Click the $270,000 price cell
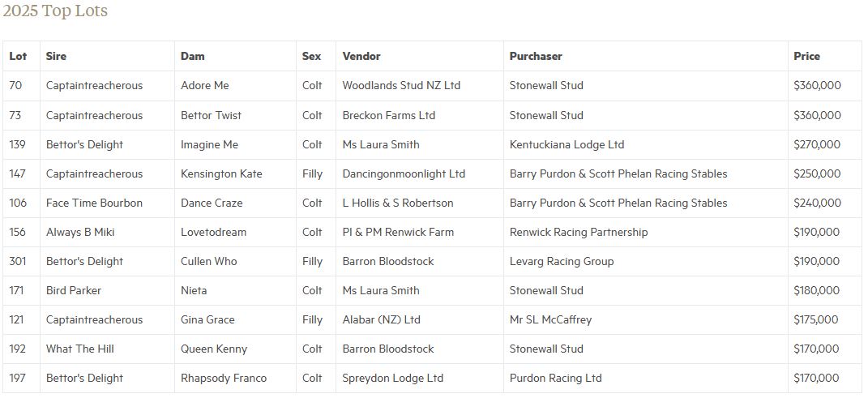This screenshot has width=868, height=411. tap(817, 144)
